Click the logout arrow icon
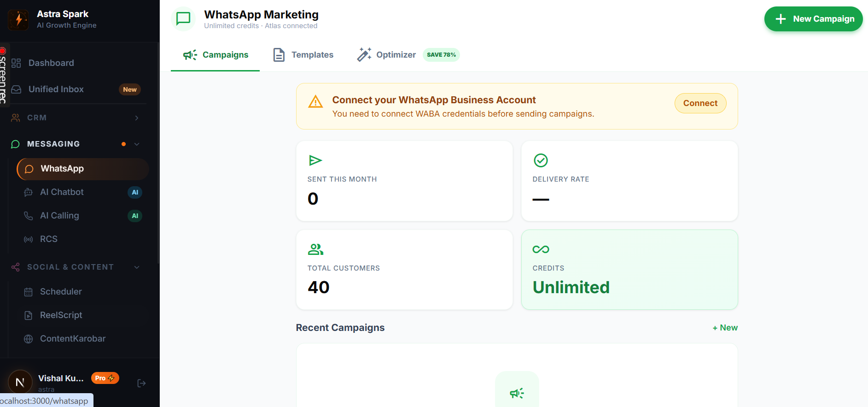The height and width of the screenshot is (407, 868). pos(141,383)
